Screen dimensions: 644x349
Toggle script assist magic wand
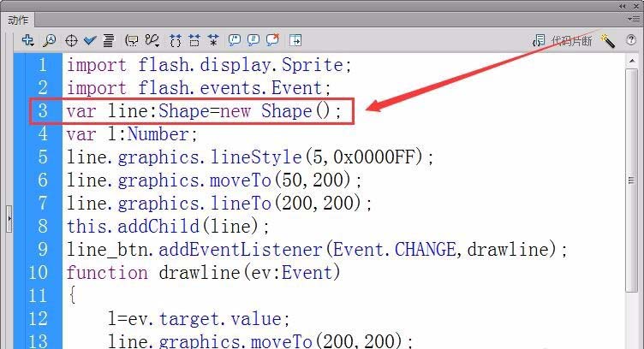(607, 40)
